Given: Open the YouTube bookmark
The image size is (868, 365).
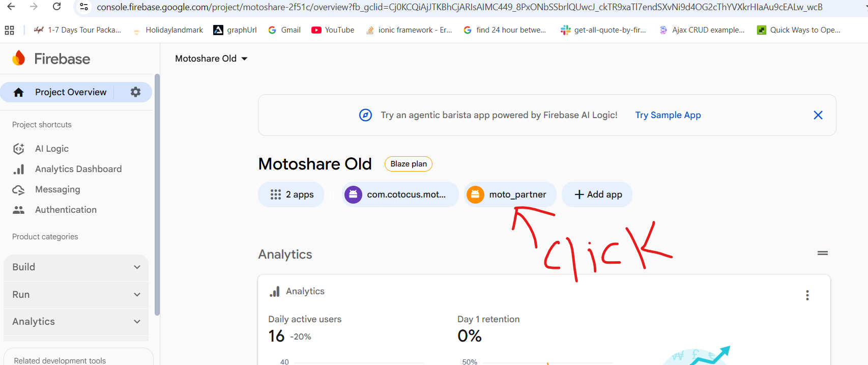Looking at the screenshot, I should coord(333,30).
